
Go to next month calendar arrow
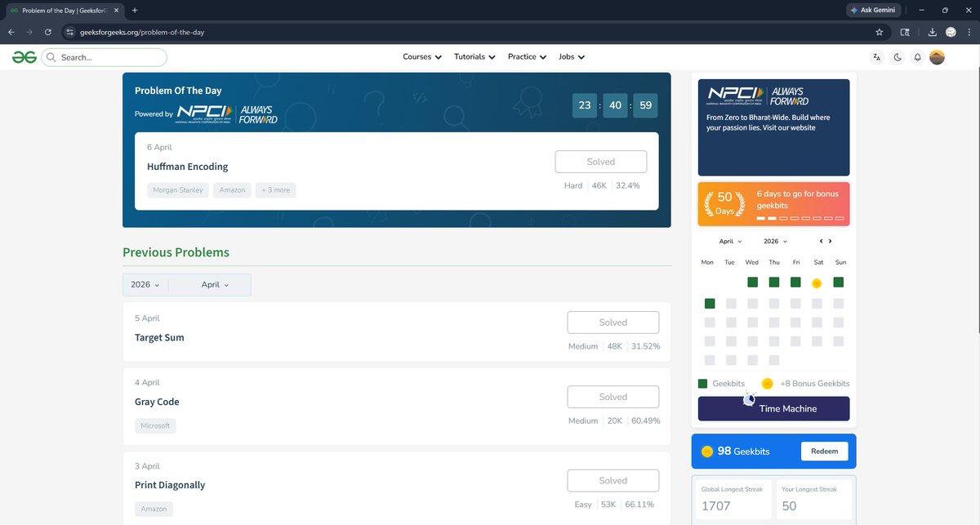coord(831,241)
